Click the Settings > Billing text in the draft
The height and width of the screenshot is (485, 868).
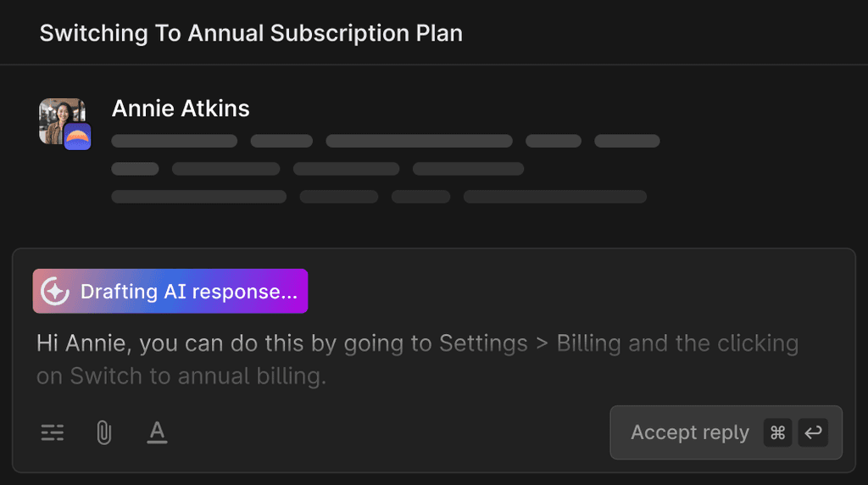531,343
